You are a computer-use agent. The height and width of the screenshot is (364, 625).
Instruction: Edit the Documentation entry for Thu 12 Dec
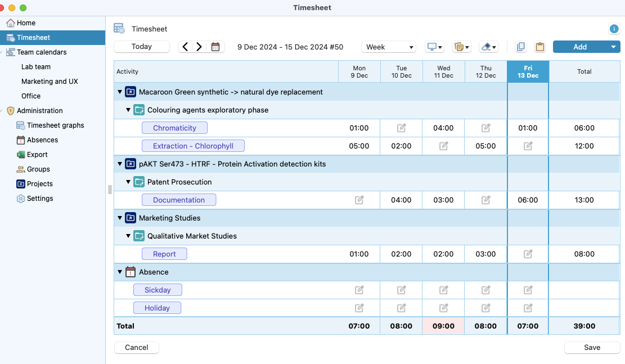tap(485, 200)
